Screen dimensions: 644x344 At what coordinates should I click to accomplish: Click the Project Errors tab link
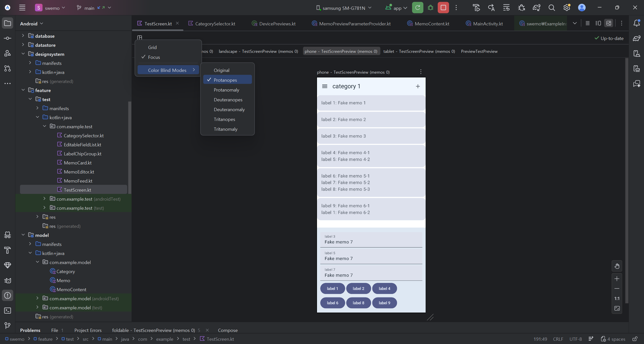pyautogui.click(x=88, y=330)
